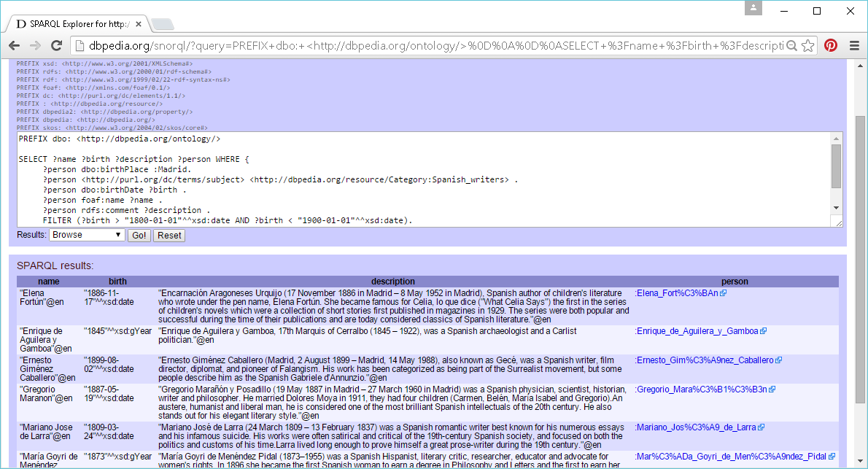Click the 'name' column header
Screen dimensions: 868x469
click(49, 282)
